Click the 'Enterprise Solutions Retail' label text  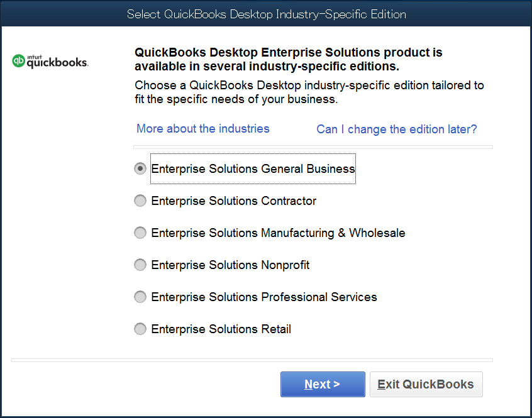221,329
